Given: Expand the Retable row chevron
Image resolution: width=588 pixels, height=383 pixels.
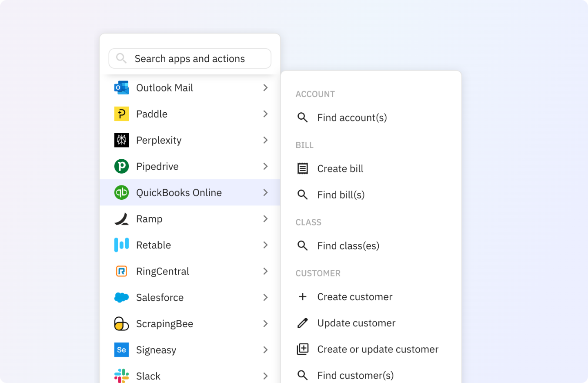Looking at the screenshot, I should tap(265, 245).
